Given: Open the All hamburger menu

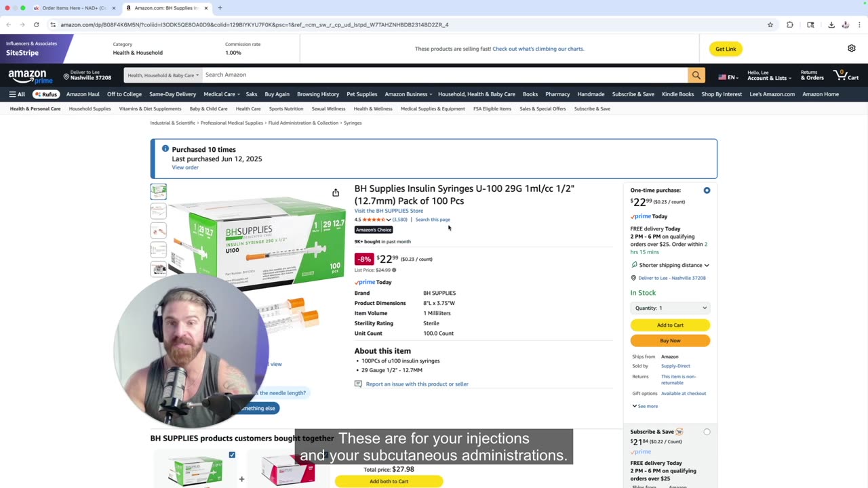Looking at the screenshot, I should click(17, 94).
